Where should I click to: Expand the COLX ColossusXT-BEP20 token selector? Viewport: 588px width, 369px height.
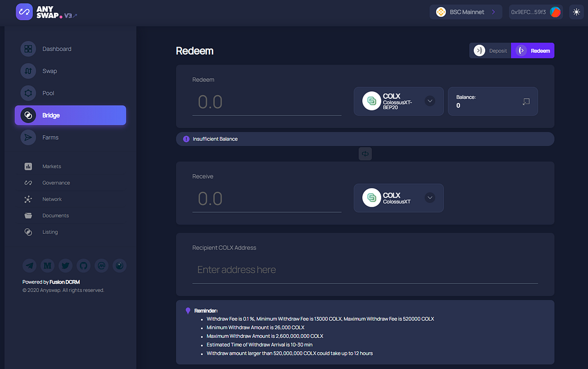[399, 101]
